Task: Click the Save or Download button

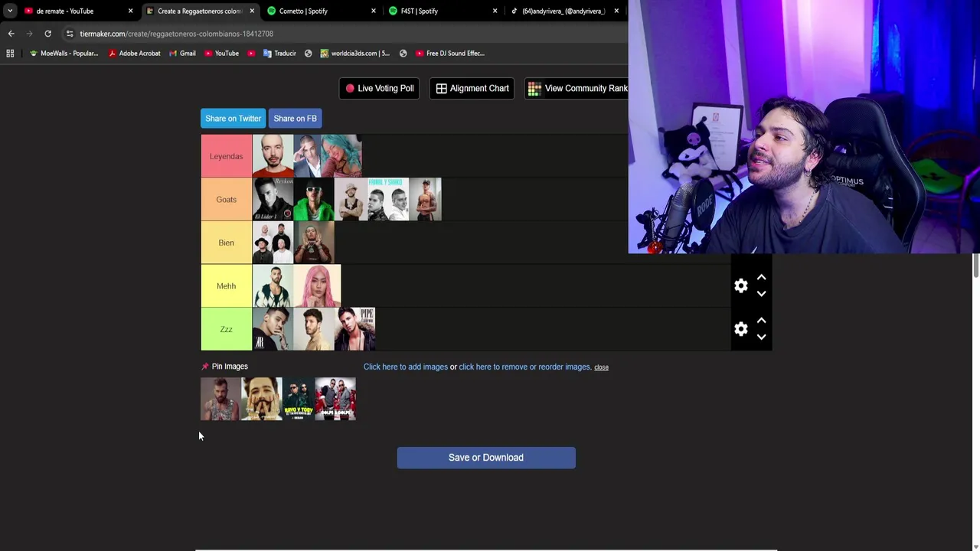Action: click(x=486, y=458)
